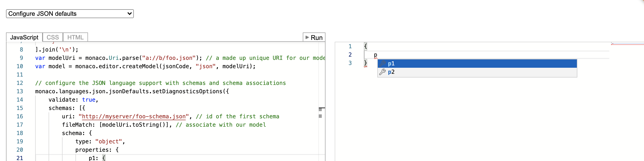Click the opening brace on JSON line 1

366,46
